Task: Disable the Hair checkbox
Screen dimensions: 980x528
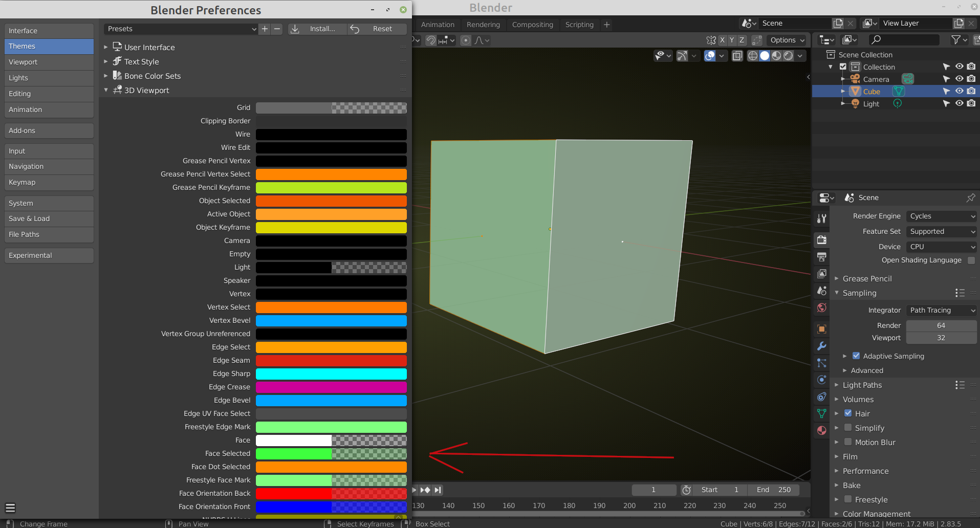Action: coord(849,413)
